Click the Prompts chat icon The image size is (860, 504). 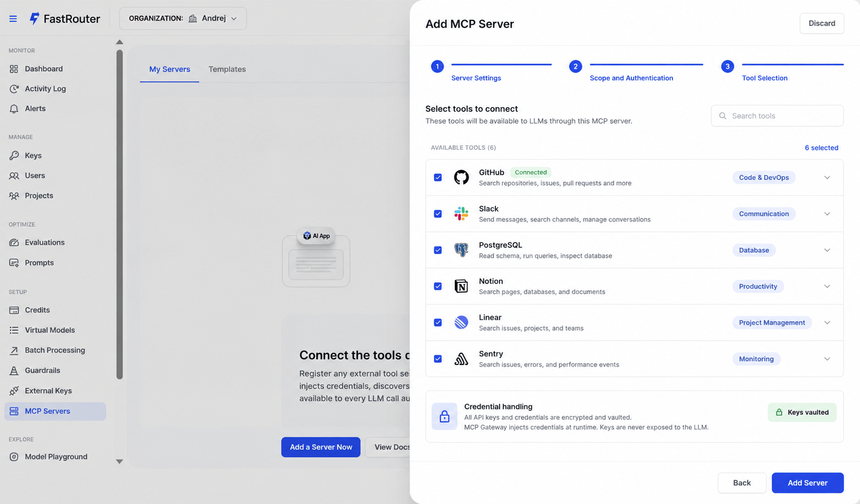14,262
